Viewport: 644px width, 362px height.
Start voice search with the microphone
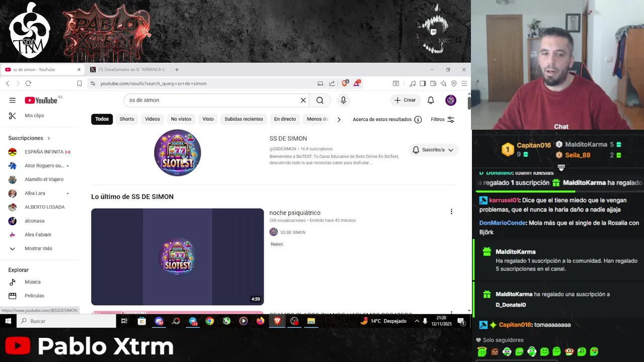coord(343,100)
